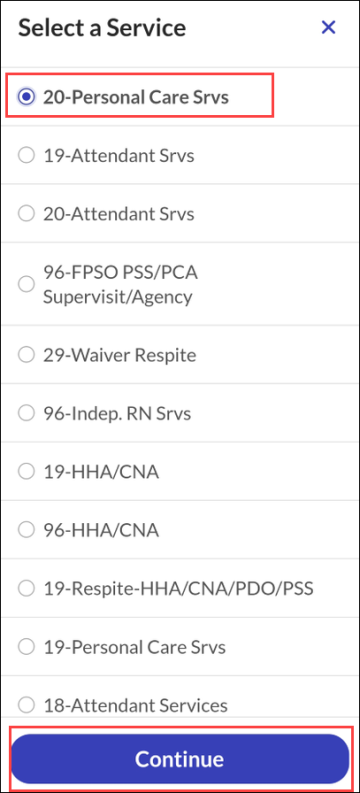This screenshot has height=793, width=360.
Task: Choose the 96-HHA/CNA option
Action: [x=26, y=530]
